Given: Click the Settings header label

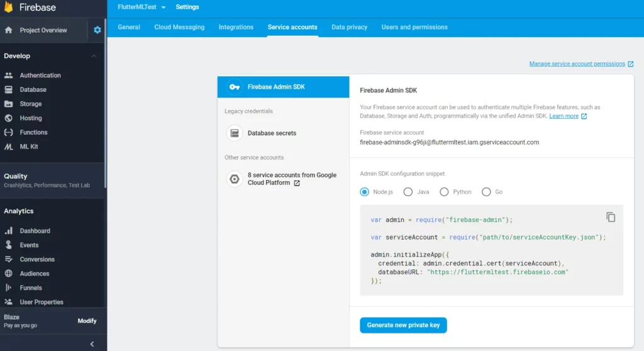Looking at the screenshot, I should pyautogui.click(x=187, y=7).
